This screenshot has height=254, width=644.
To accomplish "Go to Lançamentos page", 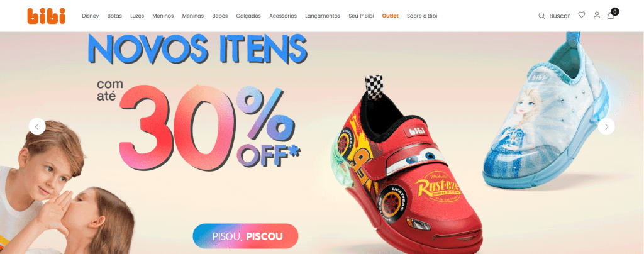I will coord(323,16).
